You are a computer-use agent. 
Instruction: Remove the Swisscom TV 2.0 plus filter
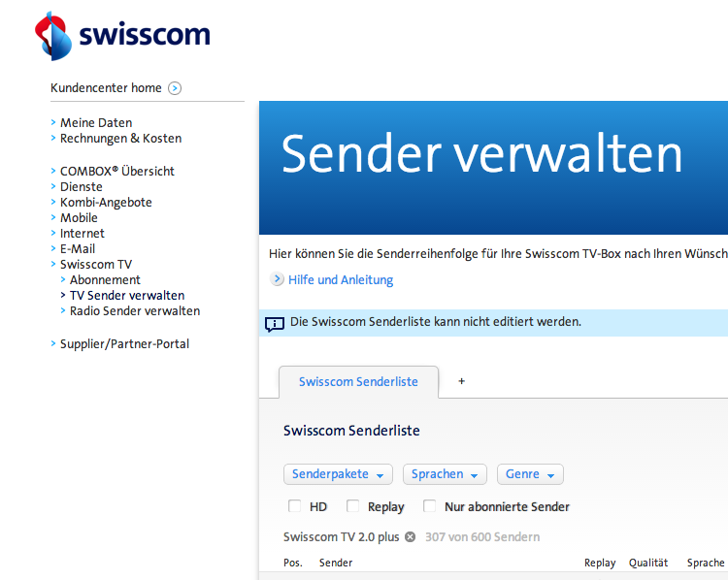(x=410, y=537)
